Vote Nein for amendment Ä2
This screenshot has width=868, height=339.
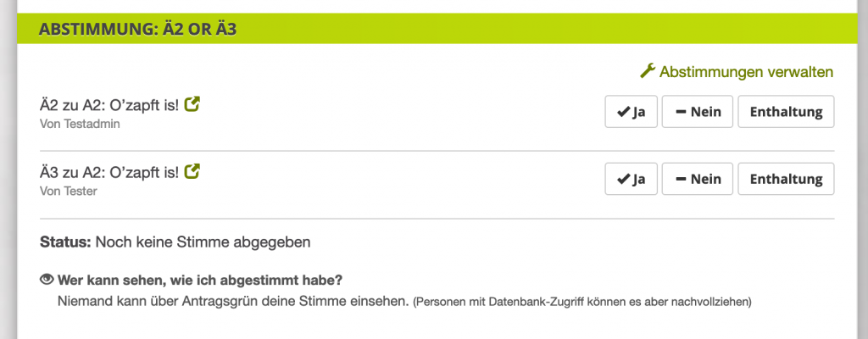[698, 112]
